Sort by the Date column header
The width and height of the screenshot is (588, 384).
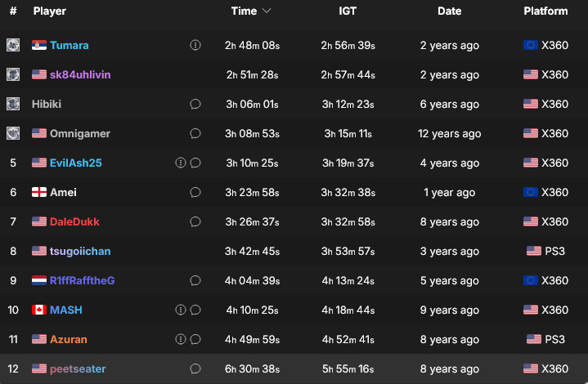[x=449, y=11]
